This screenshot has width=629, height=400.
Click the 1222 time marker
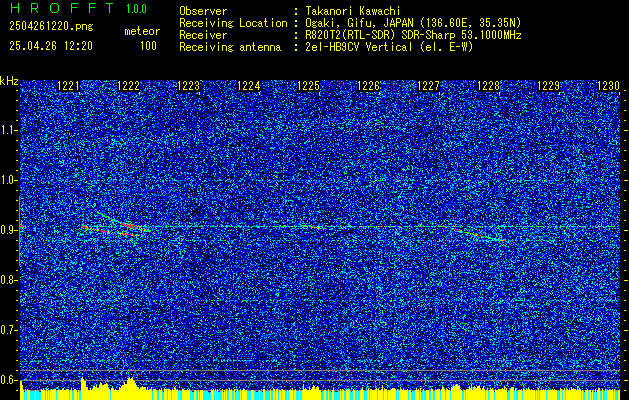128,86
